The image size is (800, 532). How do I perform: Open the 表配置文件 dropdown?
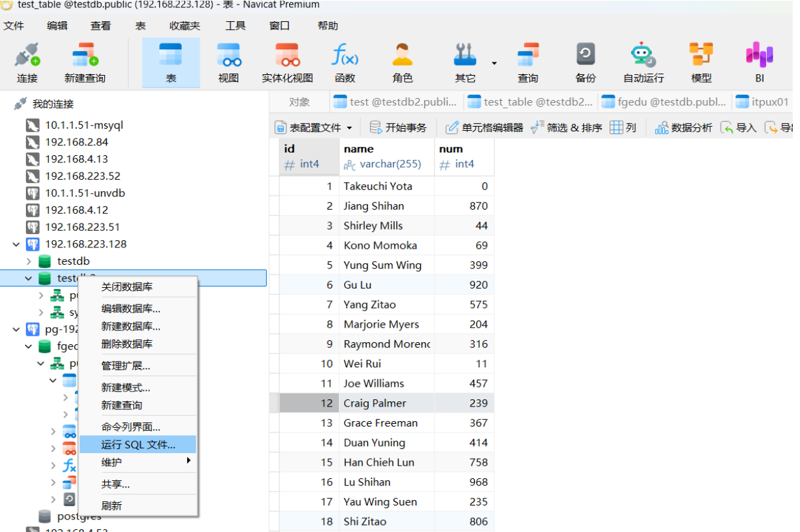[314, 127]
